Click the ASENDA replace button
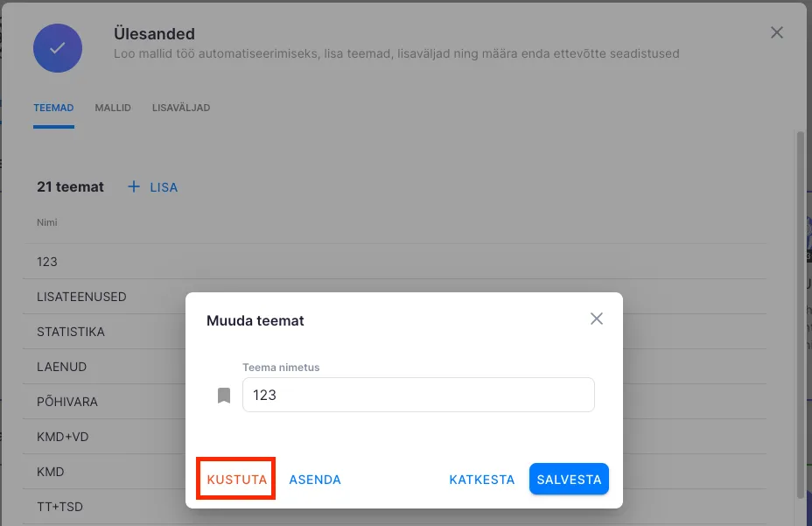This screenshot has height=526, width=812. [x=315, y=480]
